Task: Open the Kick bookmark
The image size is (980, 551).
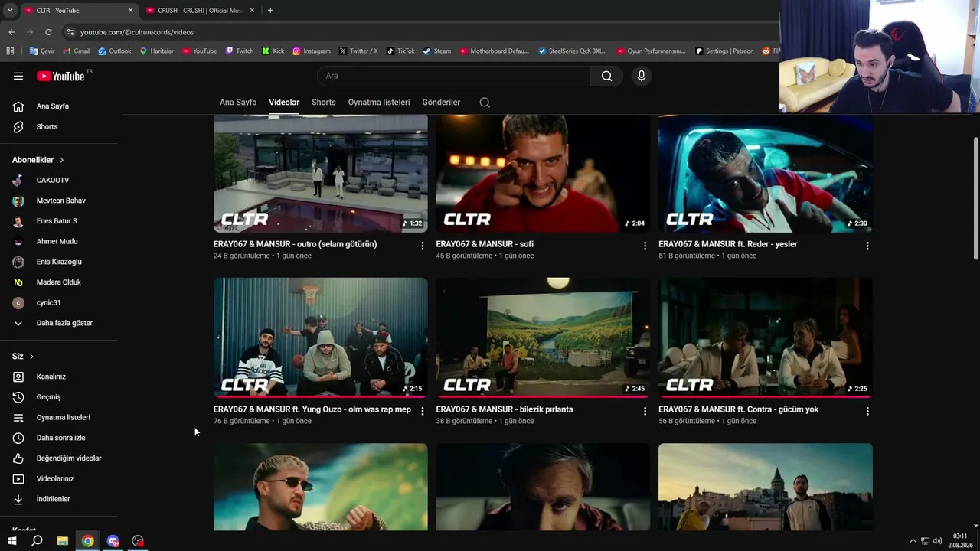Action: 273,51
